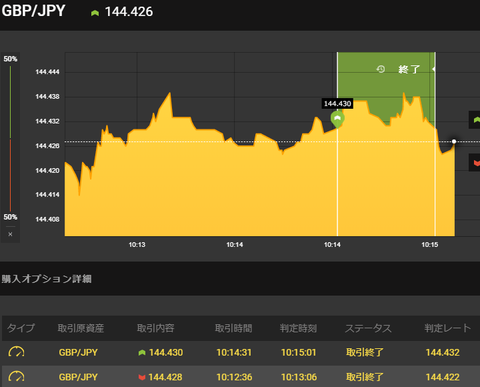480x387 pixels.
Task: Click the 10:13 time axis label
Action: (137, 245)
